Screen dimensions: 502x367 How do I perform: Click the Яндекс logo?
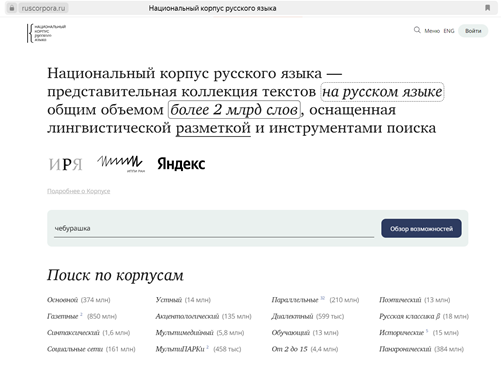click(181, 164)
